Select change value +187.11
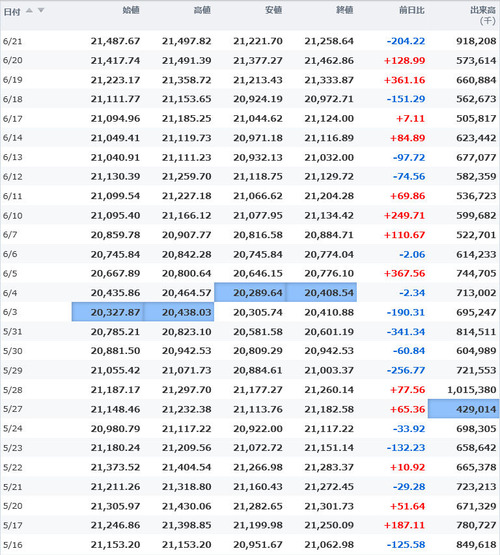This screenshot has height=555, width=500. (404, 525)
